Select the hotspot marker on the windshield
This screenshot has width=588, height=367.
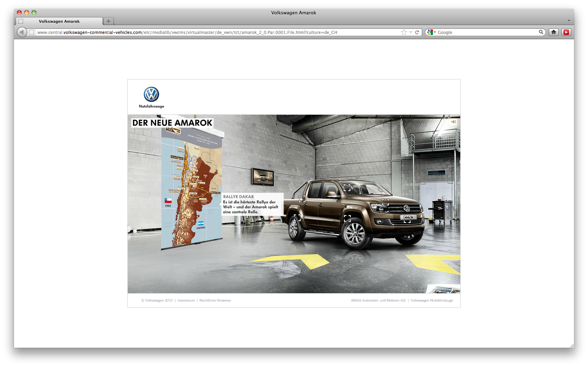[x=347, y=188]
